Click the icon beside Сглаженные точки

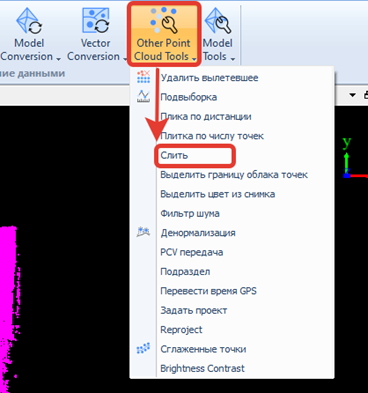pos(143,349)
